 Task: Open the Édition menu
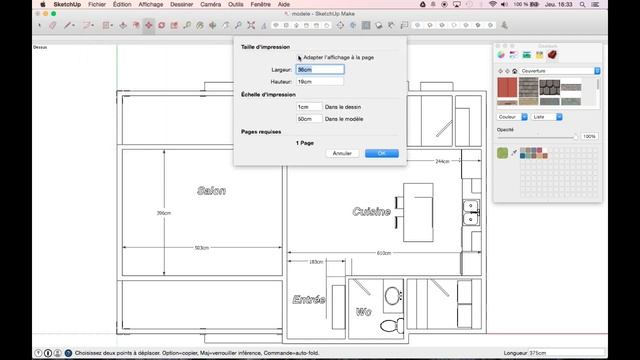pos(122,4)
